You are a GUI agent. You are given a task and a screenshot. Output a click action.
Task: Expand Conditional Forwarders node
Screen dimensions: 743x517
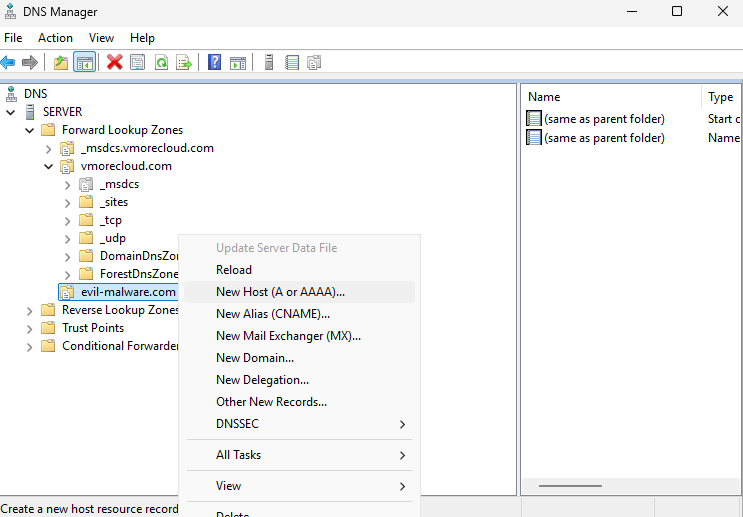click(29, 347)
